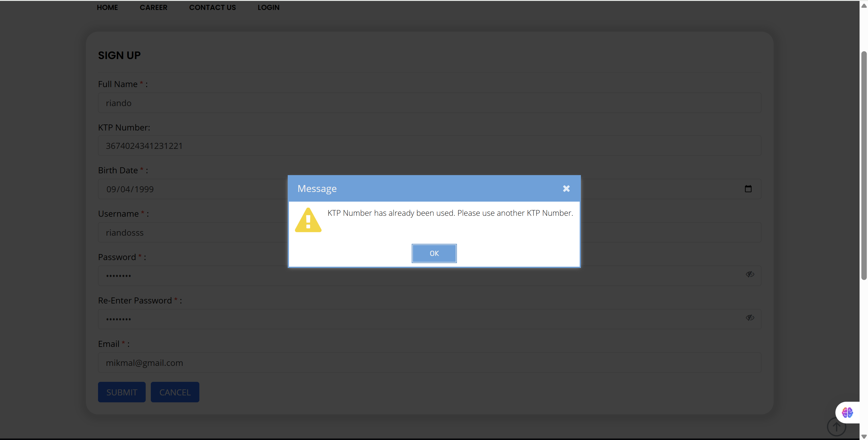
Task: Close the Message dialog with X icon
Action: coord(566,189)
